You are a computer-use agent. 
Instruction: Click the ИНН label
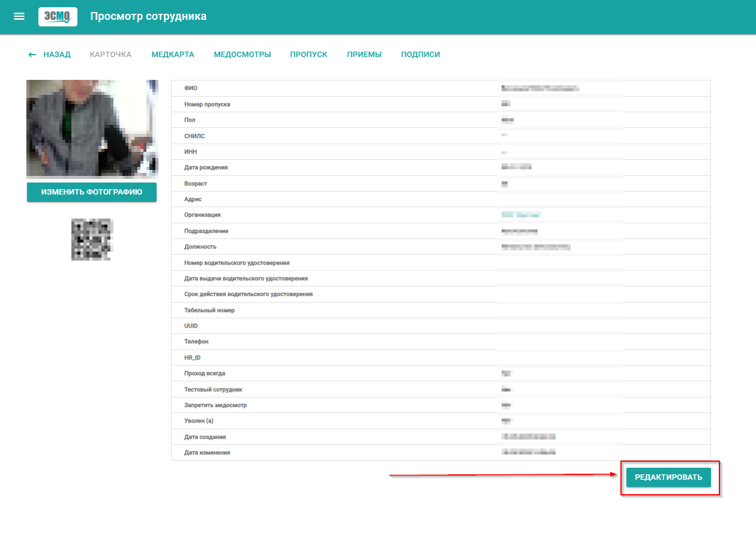191,152
